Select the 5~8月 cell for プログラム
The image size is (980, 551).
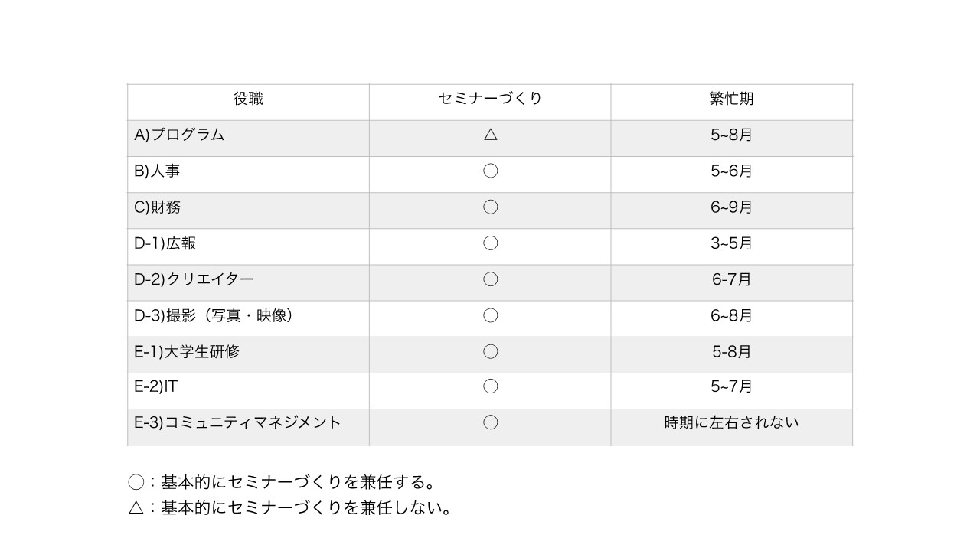pyautogui.click(x=731, y=135)
